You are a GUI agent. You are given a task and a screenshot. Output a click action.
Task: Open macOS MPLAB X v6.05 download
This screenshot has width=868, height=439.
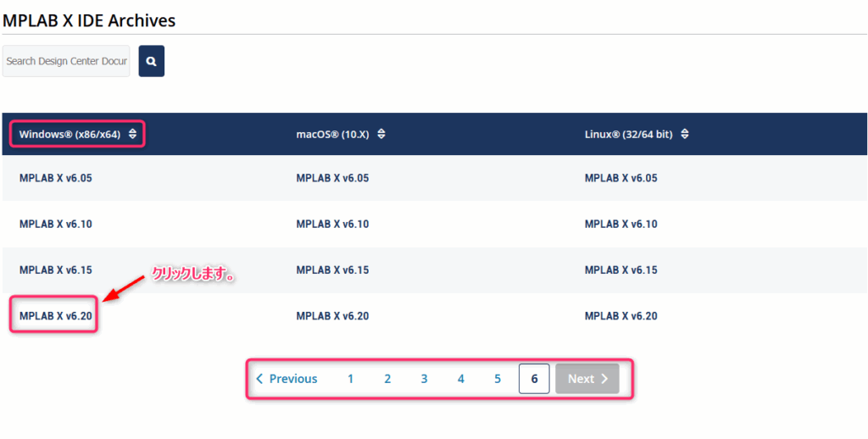[x=332, y=178]
